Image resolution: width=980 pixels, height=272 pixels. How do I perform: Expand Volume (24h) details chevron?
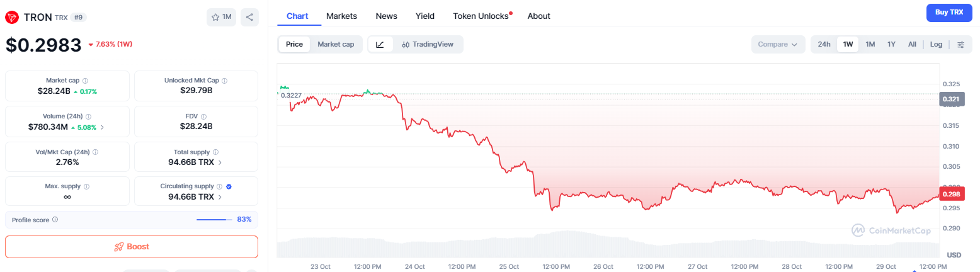pos(103,127)
